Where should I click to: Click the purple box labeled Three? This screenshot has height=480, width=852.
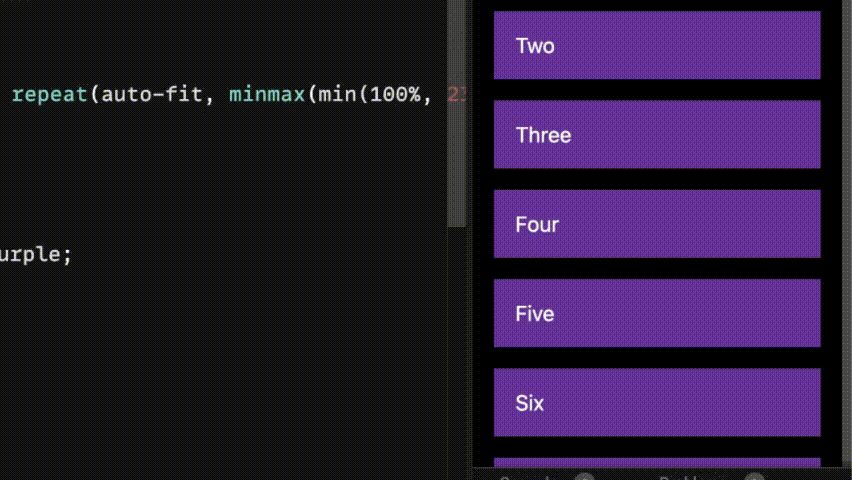pyautogui.click(x=657, y=134)
